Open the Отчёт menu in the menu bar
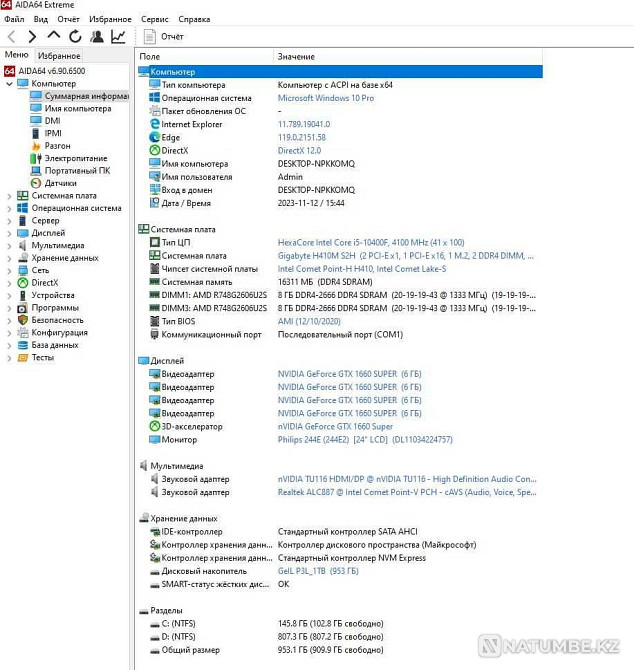The height and width of the screenshot is (670, 634). (68, 19)
